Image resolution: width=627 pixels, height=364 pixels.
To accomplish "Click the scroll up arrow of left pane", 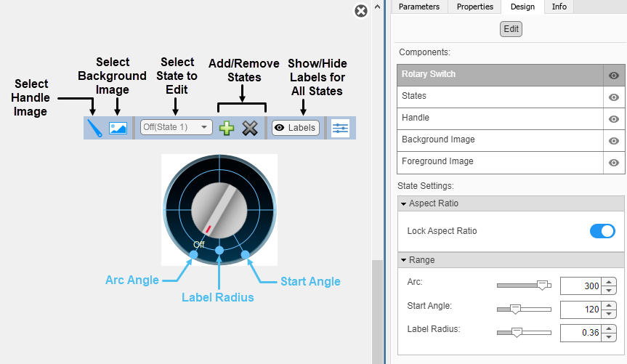I will click(x=378, y=7).
